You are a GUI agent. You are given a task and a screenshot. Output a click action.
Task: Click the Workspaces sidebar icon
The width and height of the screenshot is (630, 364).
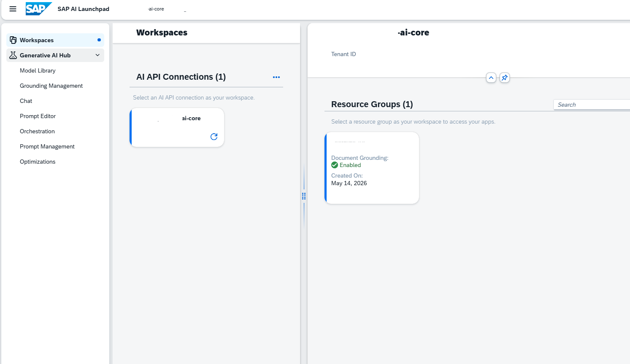click(x=13, y=40)
